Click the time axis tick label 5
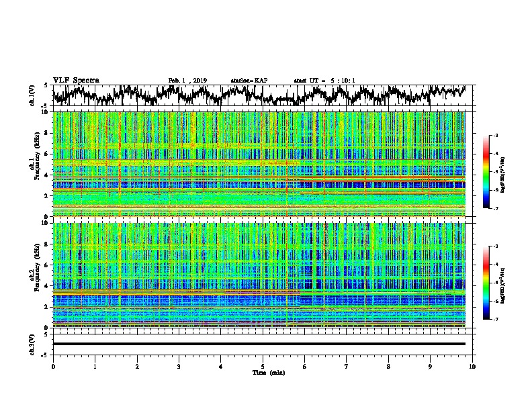Viewport: 532px width, 411px height. [263, 366]
